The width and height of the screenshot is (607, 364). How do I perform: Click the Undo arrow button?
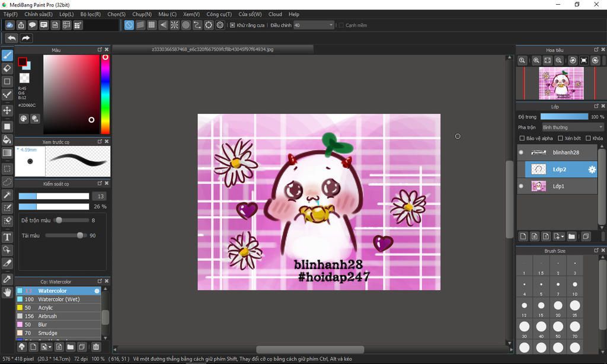pos(12,38)
